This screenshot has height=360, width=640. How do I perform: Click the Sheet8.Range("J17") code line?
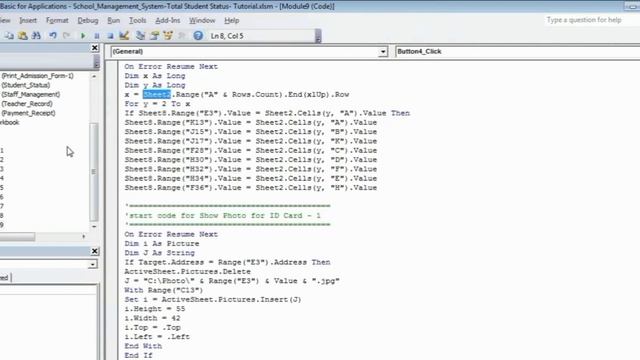tap(251, 141)
